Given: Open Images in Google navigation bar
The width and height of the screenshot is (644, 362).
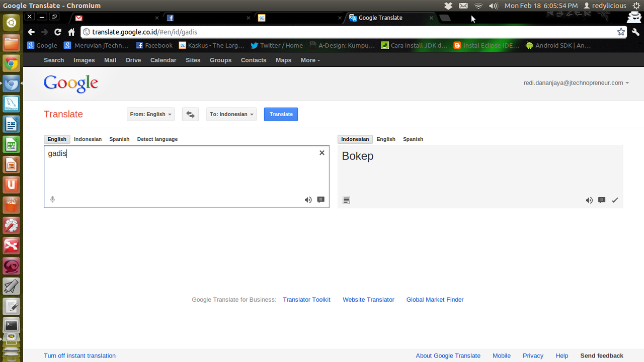Looking at the screenshot, I should 84,60.
